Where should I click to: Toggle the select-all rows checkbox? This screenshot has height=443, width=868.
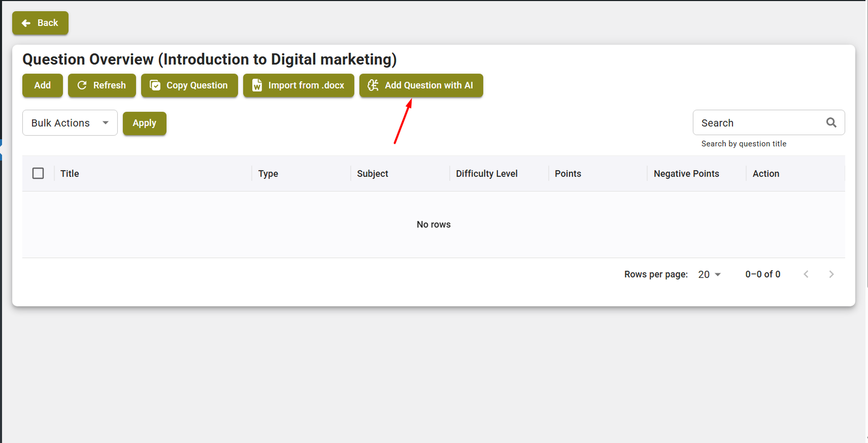coord(38,173)
